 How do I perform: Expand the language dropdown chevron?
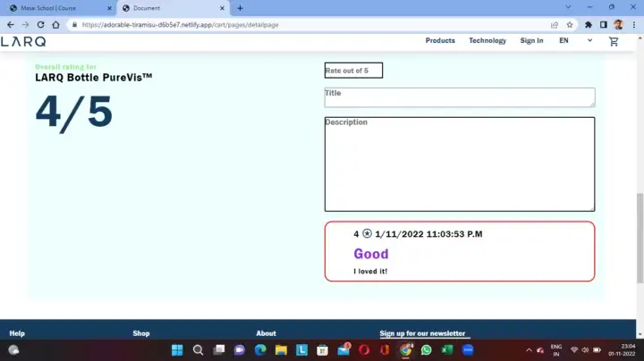pos(589,40)
